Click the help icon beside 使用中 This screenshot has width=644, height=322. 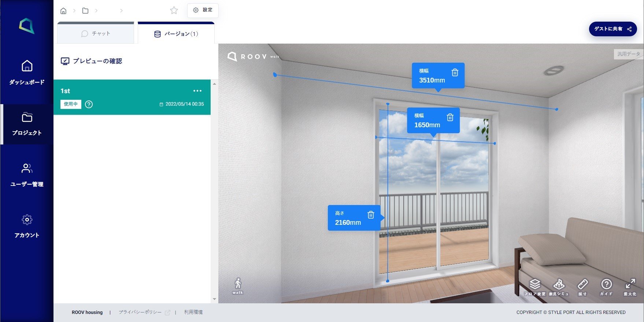tap(89, 105)
